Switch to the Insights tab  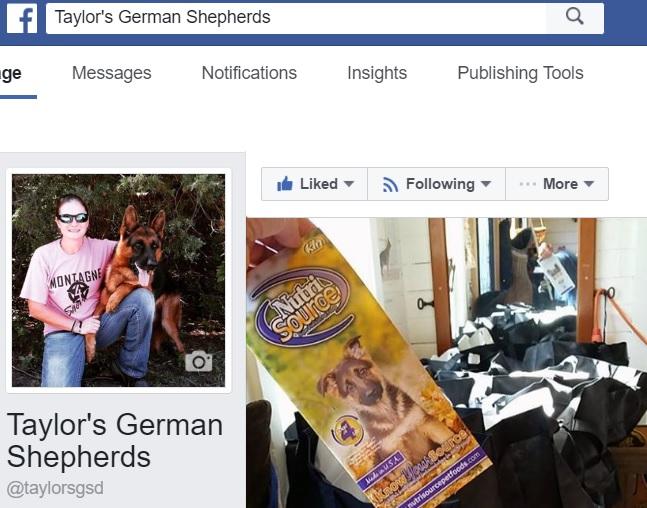(377, 73)
